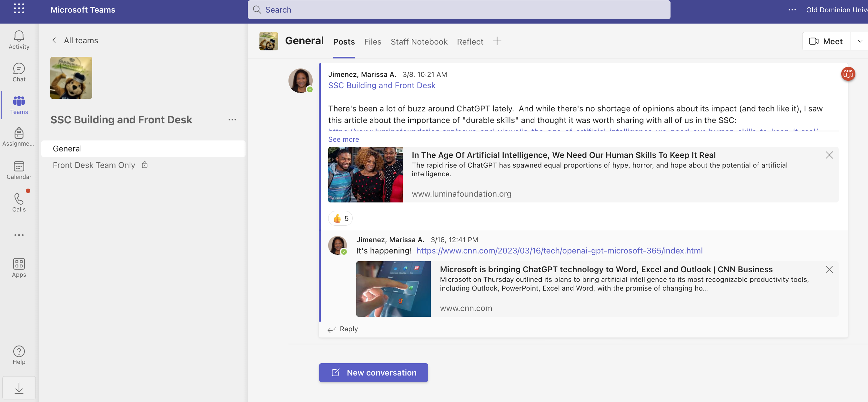Click the SSC team mascot picture

click(71, 78)
